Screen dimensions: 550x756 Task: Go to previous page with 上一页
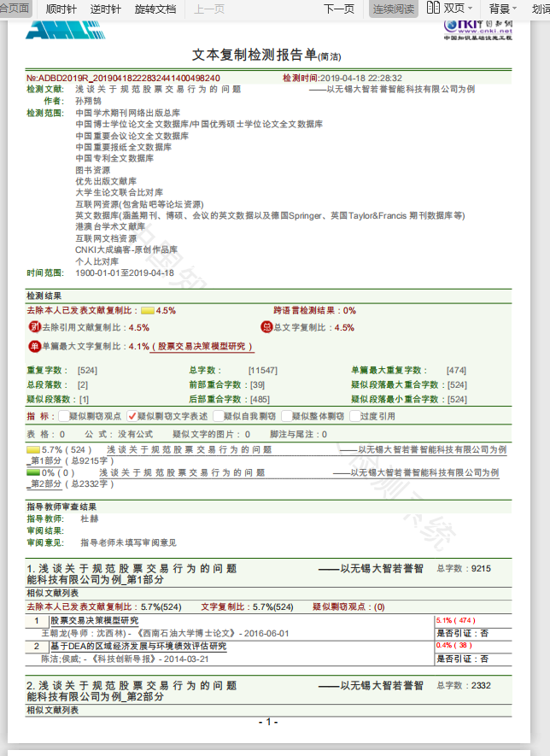point(209,9)
